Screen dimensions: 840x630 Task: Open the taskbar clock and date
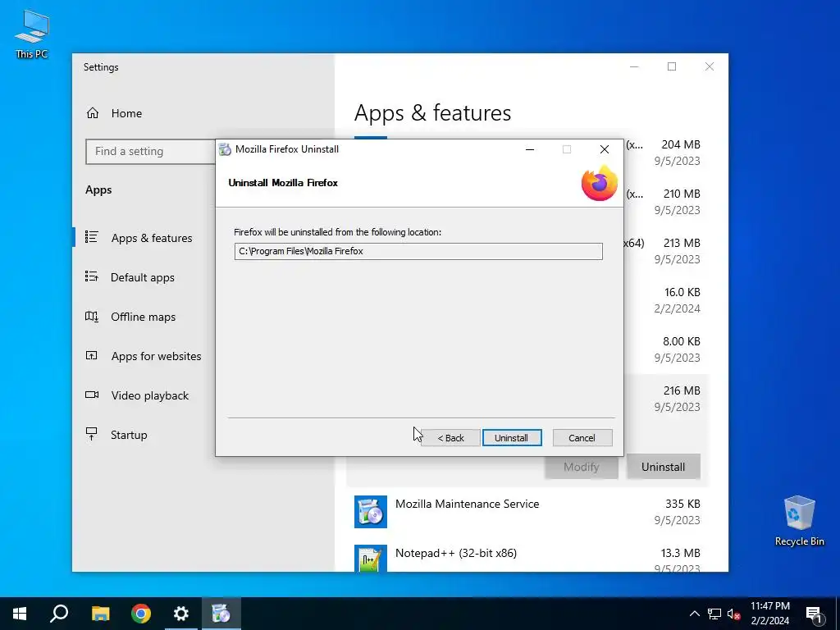(x=769, y=614)
